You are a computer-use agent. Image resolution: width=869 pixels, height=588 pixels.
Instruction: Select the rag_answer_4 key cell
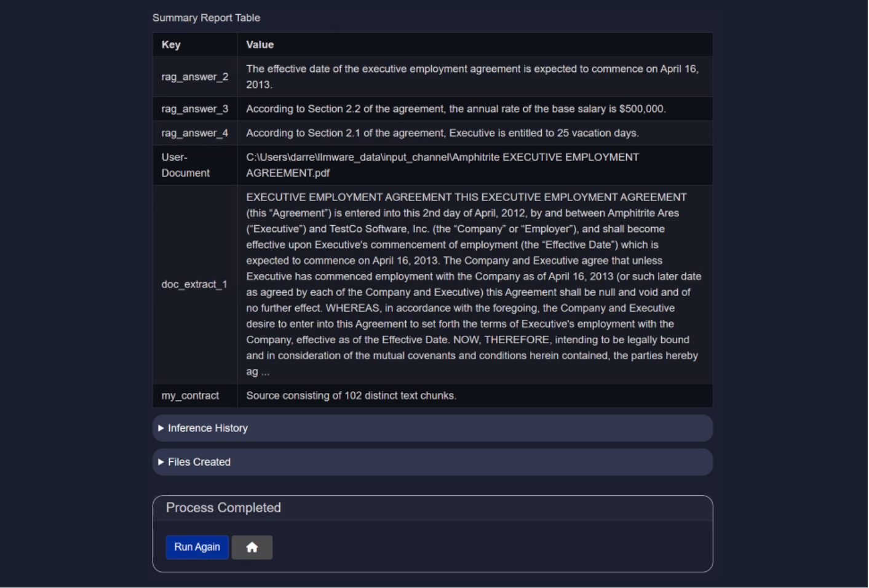click(x=194, y=133)
